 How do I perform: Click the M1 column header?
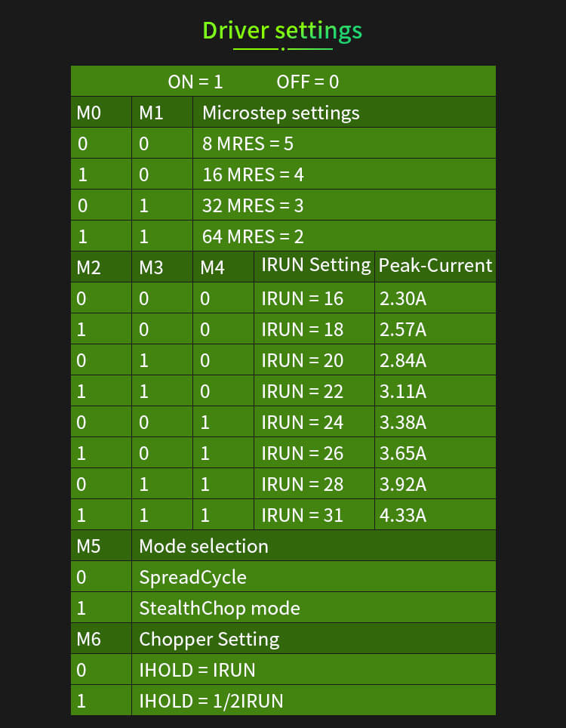(x=151, y=113)
